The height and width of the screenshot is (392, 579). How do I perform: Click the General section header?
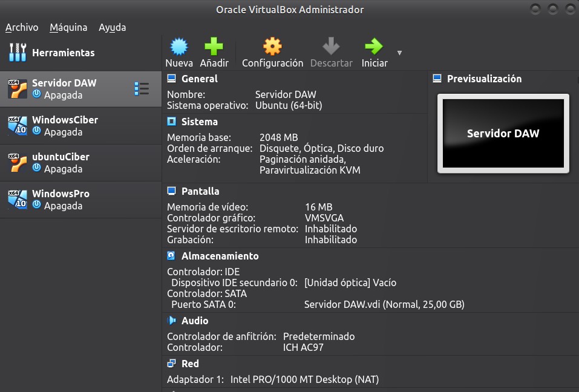199,79
